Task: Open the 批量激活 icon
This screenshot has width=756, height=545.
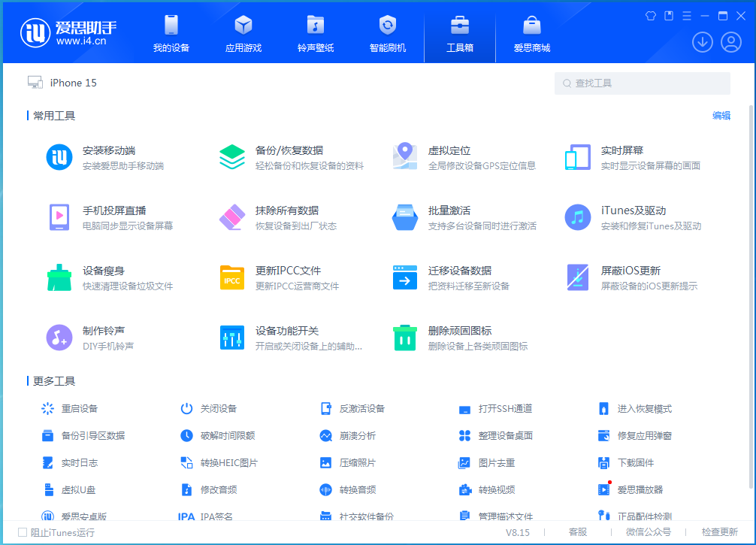Action: (405, 217)
